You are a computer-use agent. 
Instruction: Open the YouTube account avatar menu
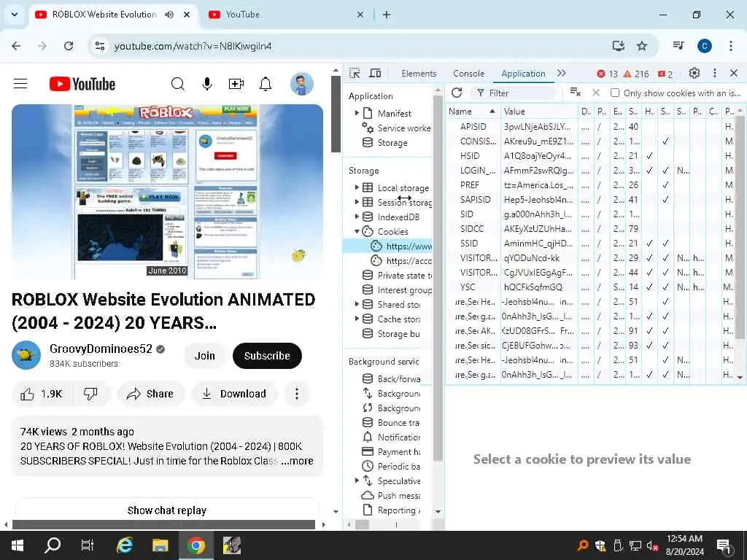pyautogui.click(x=301, y=85)
